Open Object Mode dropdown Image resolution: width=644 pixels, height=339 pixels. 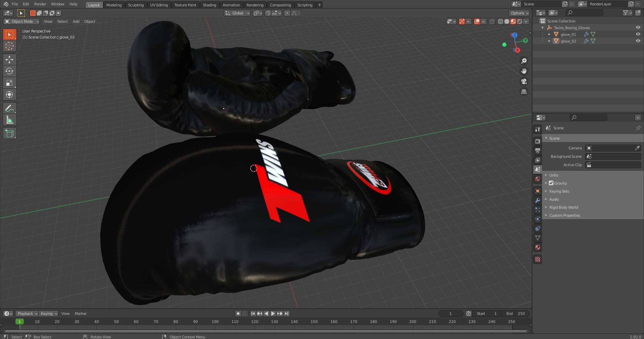[x=22, y=21]
